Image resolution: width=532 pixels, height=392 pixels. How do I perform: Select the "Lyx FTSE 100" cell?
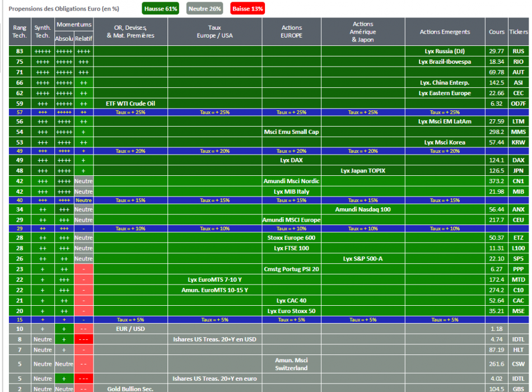[x=291, y=249]
